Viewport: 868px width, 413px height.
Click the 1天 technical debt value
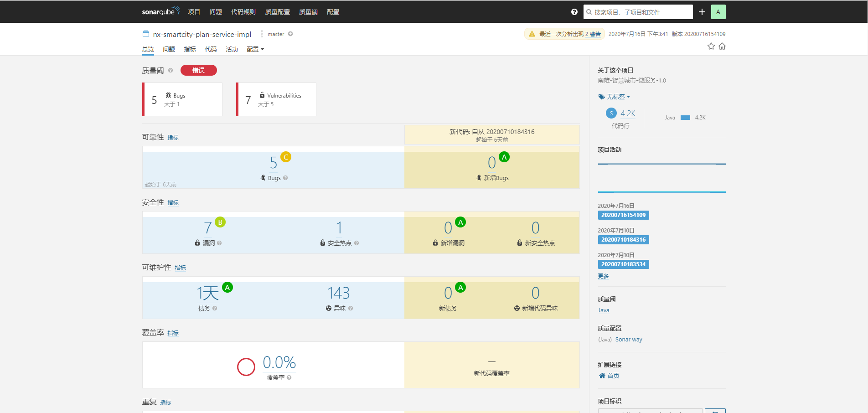[208, 293]
